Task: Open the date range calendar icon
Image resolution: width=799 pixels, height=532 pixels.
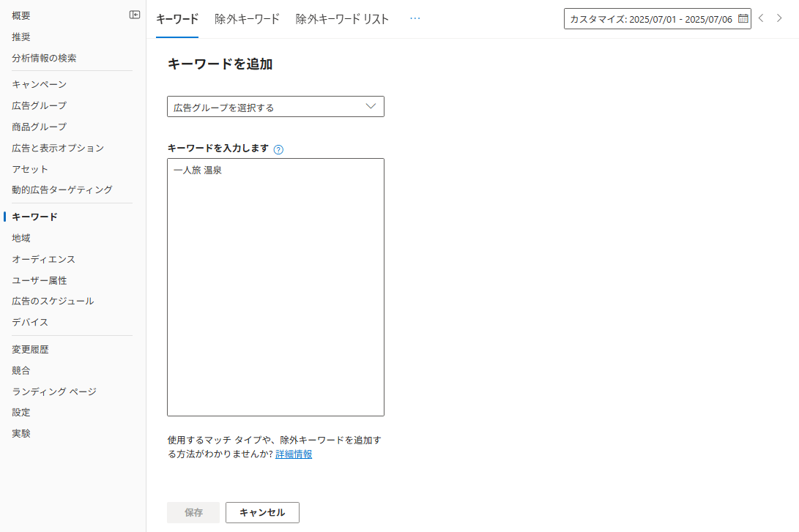Action: click(x=743, y=19)
